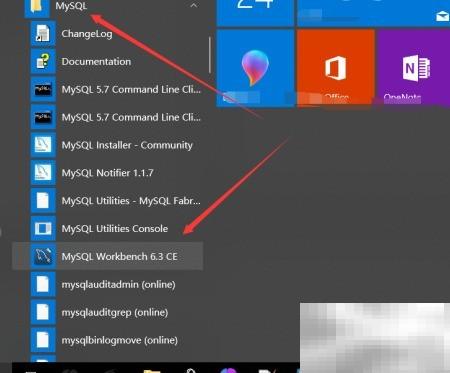Open the ChangeLog shortcut icon
Viewport: 450px width, 373px height.
click(43, 33)
